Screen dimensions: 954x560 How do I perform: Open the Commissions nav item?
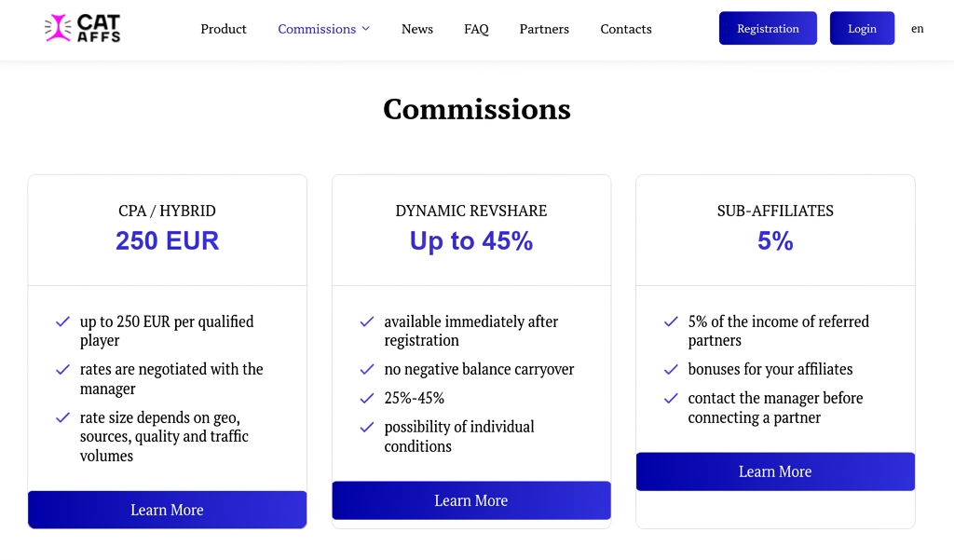[317, 29]
